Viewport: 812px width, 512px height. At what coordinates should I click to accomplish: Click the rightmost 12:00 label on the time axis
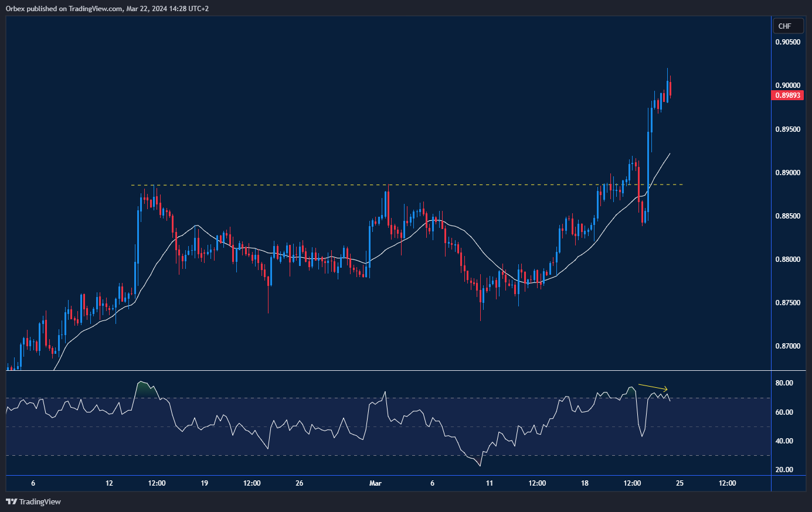(x=726, y=483)
